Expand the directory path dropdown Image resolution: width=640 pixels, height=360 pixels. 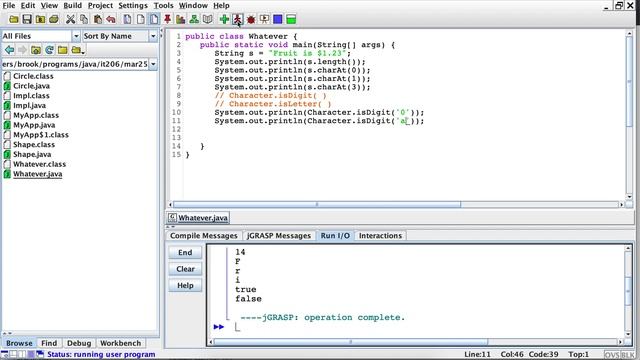click(x=153, y=64)
